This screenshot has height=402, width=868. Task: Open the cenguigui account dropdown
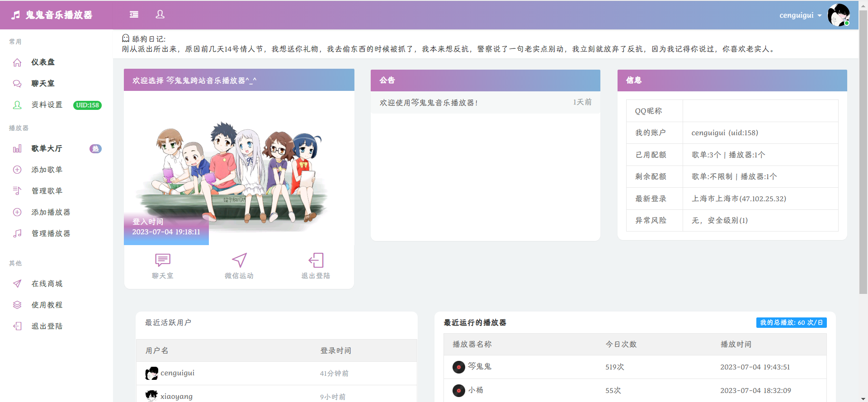(x=800, y=15)
